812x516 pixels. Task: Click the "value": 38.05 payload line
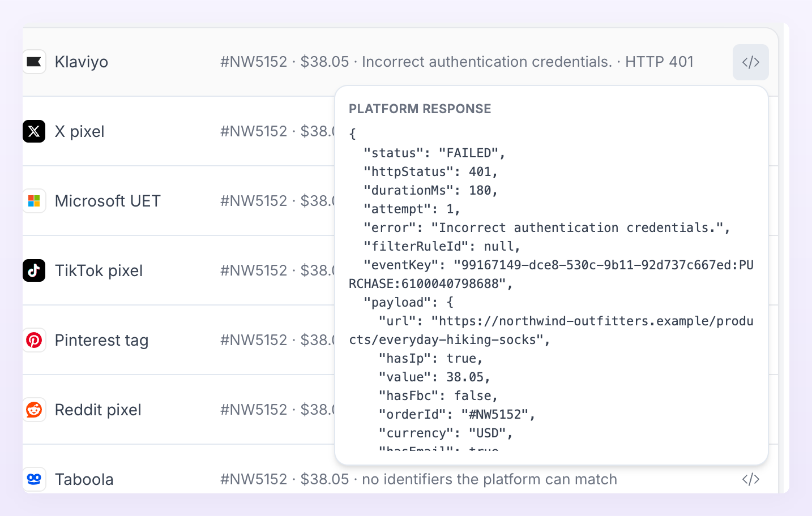pos(434,377)
